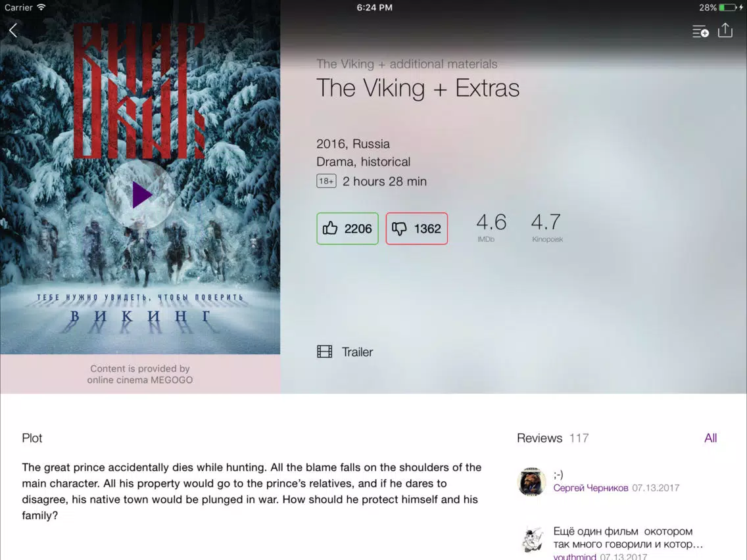This screenshot has width=747, height=560.
Task: Expand the truncated review by youthmind
Action: coord(628,538)
